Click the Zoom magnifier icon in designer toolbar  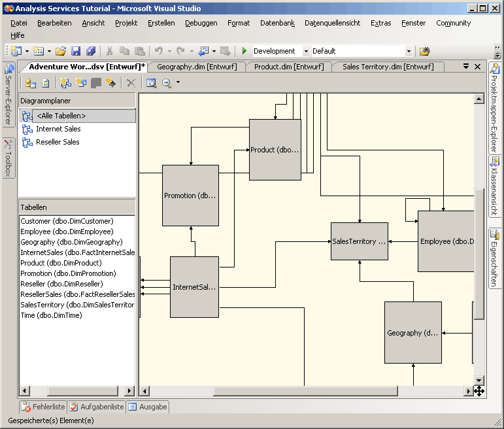[167, 83]
